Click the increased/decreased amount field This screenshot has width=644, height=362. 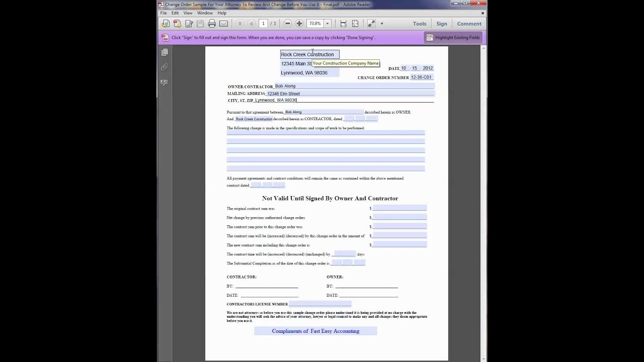[399, 235]
